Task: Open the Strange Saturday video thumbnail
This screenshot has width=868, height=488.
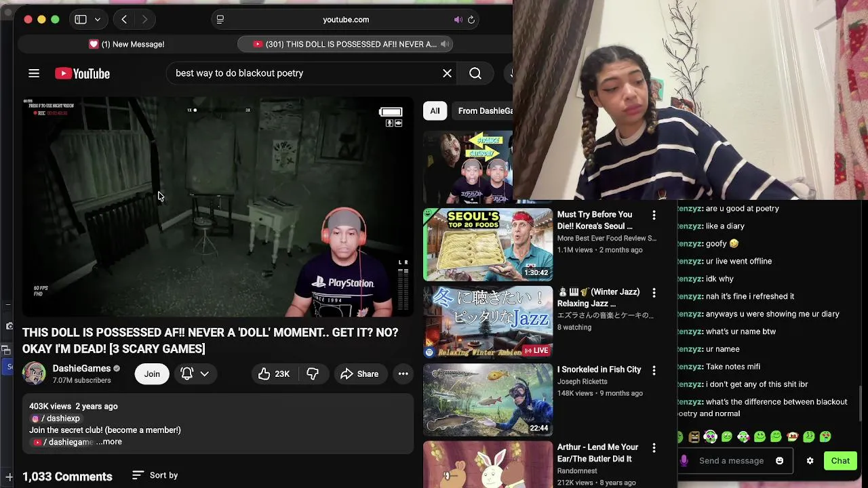Action: (468, 167)
